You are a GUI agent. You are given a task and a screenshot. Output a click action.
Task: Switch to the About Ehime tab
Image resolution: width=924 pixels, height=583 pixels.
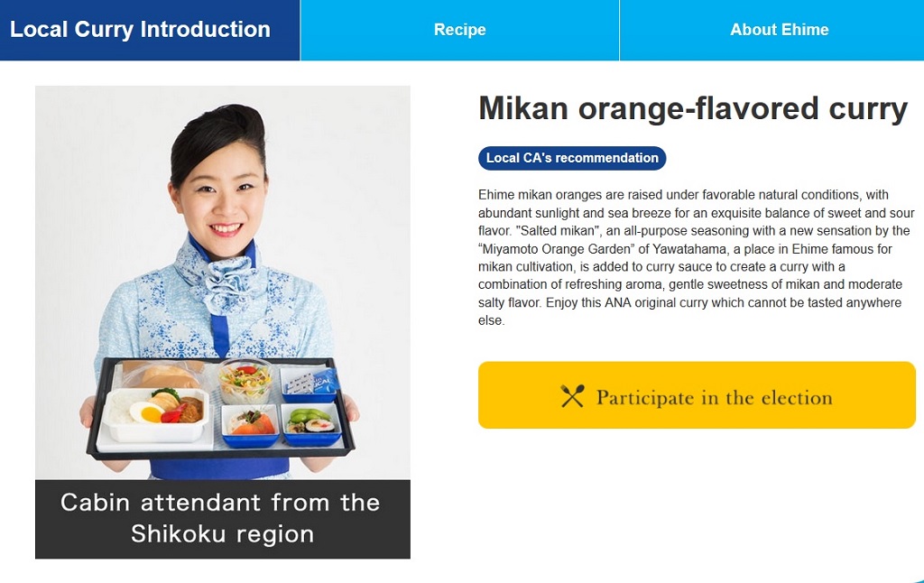[x=779, y=30]
